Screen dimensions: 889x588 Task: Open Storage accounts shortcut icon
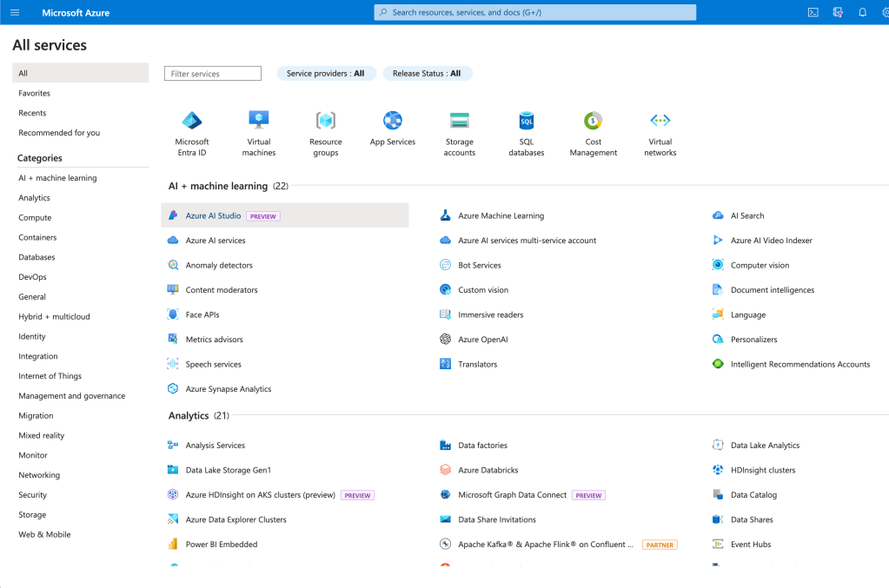[x=459, y=120]
